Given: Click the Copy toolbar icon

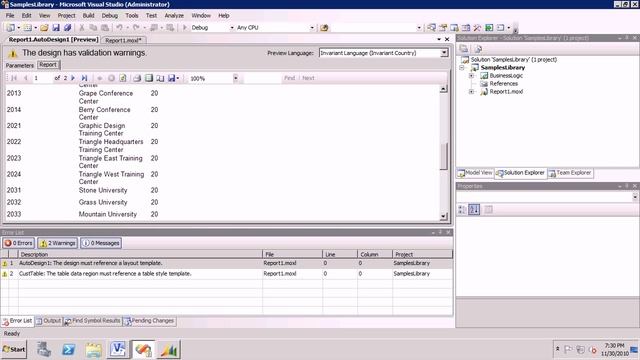Looking at the screenshot, I should tap(93, 28).
